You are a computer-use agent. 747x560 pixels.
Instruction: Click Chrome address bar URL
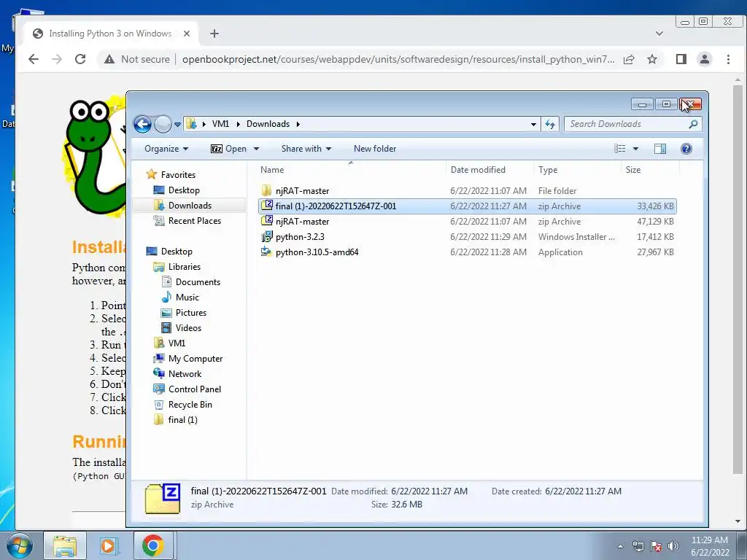(398, 59)
